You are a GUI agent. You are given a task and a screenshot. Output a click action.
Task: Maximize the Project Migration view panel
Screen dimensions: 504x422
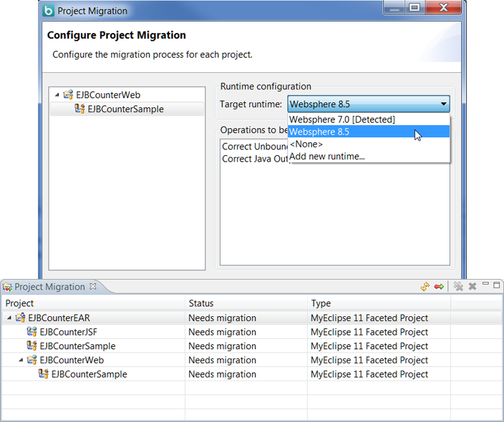(x=496, y=285)
